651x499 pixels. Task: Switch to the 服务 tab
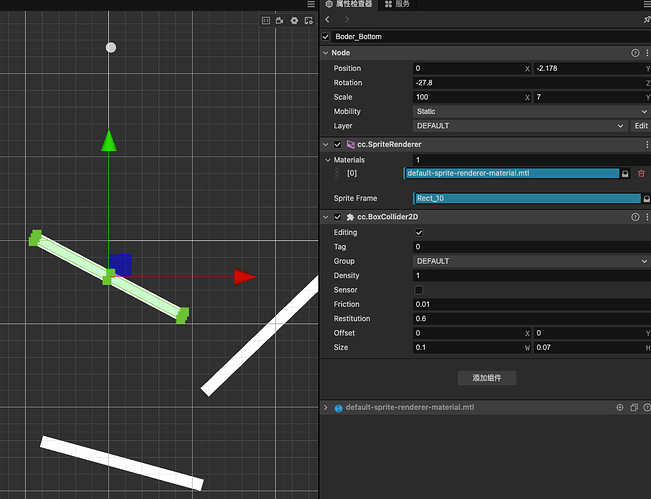point(397,4)
